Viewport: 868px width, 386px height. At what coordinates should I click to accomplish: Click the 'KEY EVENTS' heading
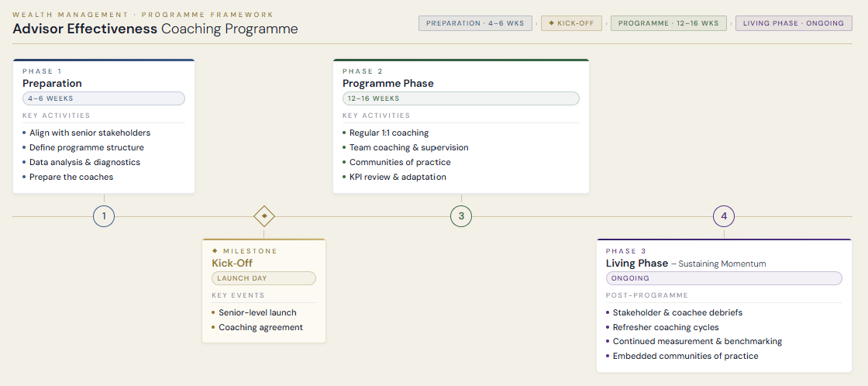(238, 296)
